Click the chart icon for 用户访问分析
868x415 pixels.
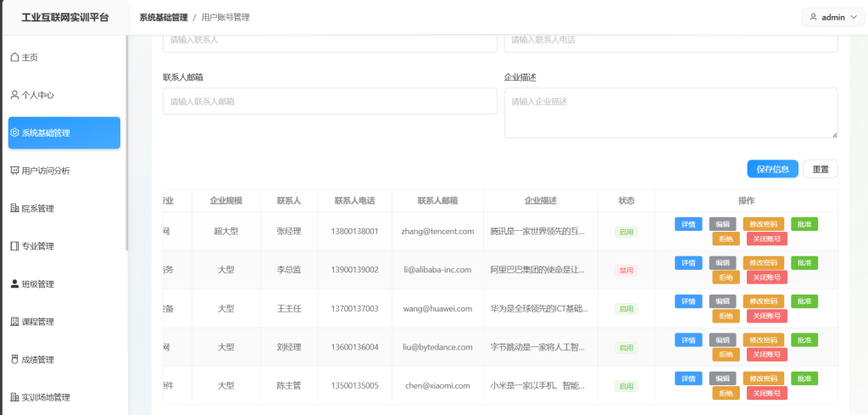tap(14, 171)
